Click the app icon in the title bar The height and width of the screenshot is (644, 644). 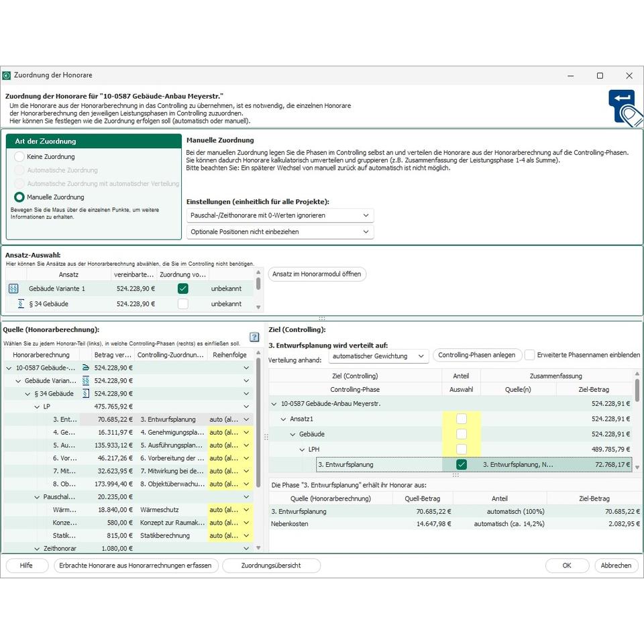7,76
